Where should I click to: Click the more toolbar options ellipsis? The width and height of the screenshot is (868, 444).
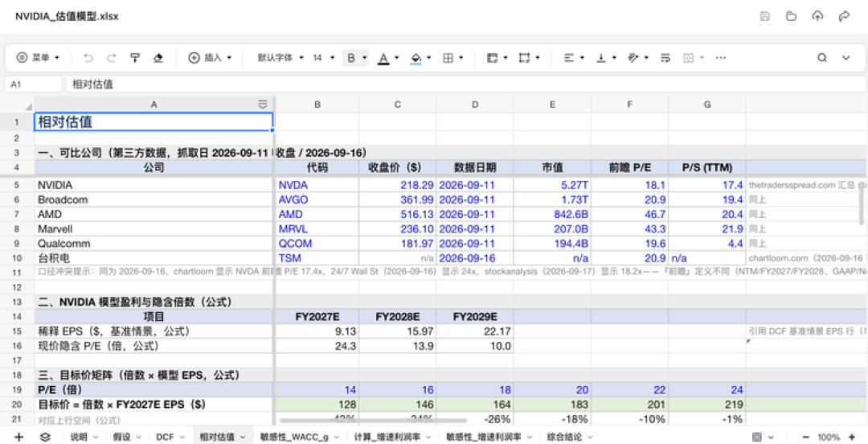pyautogui.click(x=720, y=58)
